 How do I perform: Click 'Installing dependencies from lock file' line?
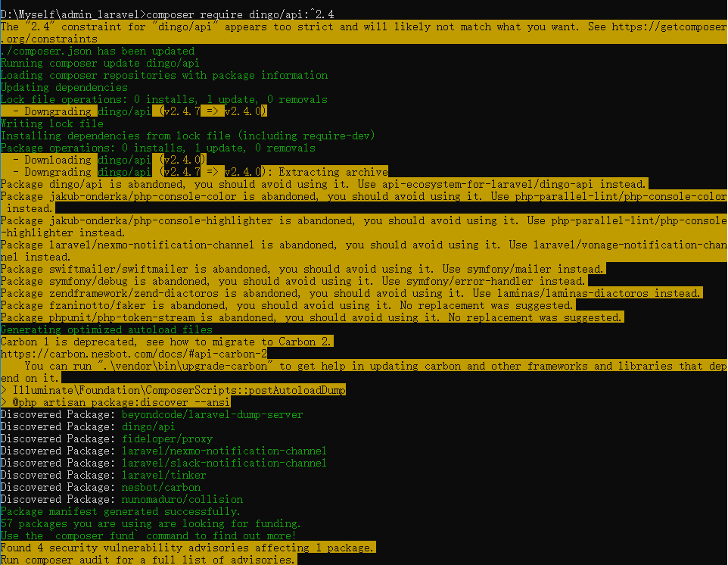point(188,136)
